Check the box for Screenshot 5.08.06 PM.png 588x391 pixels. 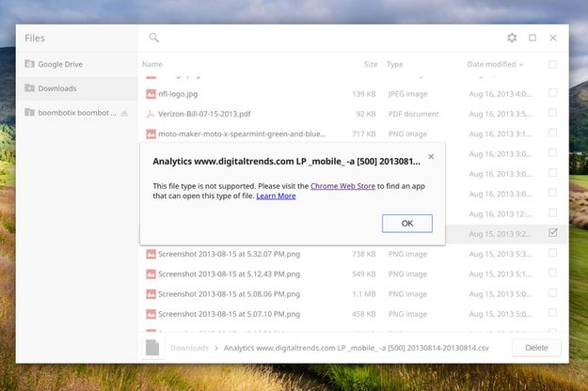pos(552,292)
